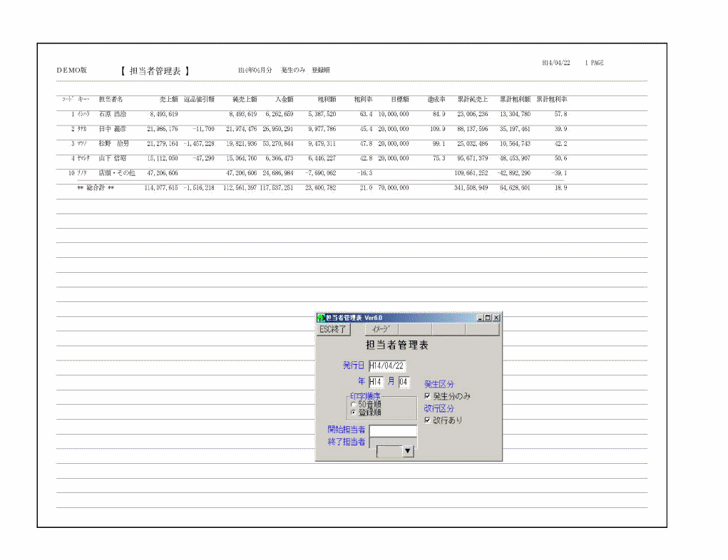Click the 8,493,619 value in 売上額 column
728x560 pixels.
click(x=164, y=114)
